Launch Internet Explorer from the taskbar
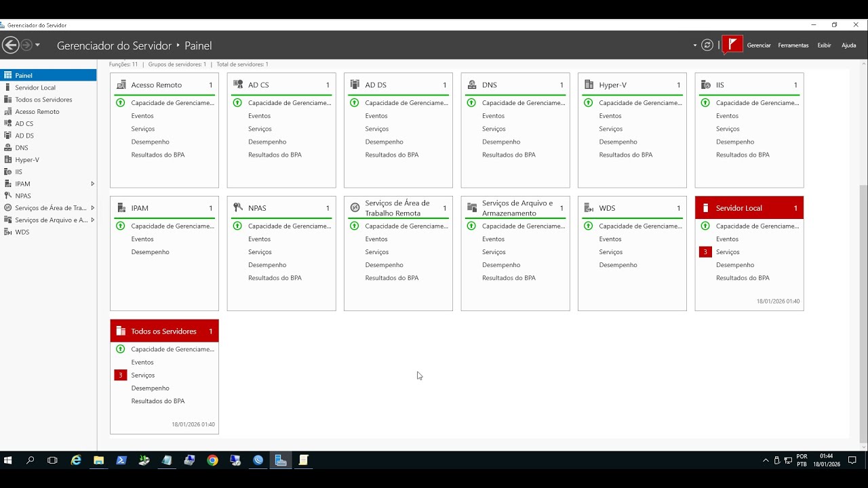This screenshot has height=488, width=868. (76, 460)
